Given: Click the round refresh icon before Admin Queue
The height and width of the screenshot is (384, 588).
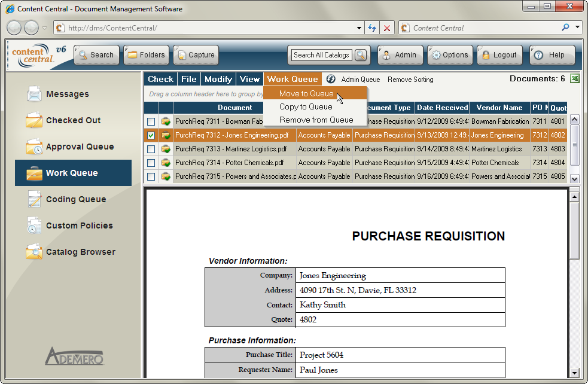Looking at the screenshot, I should pyautogui.click(x=330, y=79).
